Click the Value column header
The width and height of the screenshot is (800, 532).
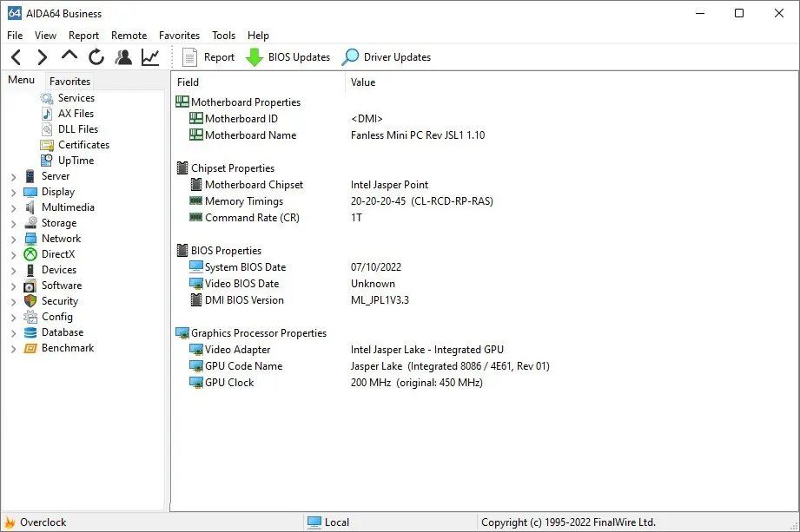(x=363, y=82)
